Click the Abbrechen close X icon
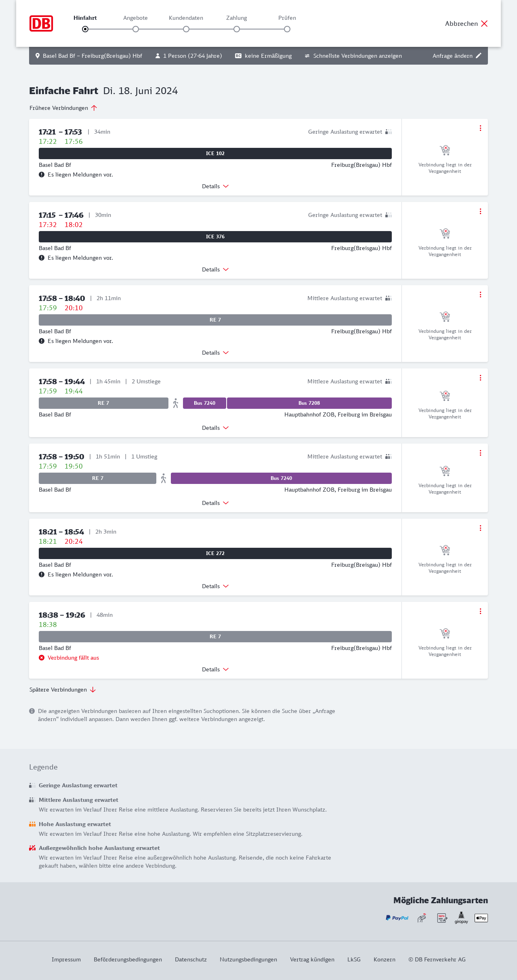This screenshot has width=517, height=980. pyautogui.click(x=484, y=23)
